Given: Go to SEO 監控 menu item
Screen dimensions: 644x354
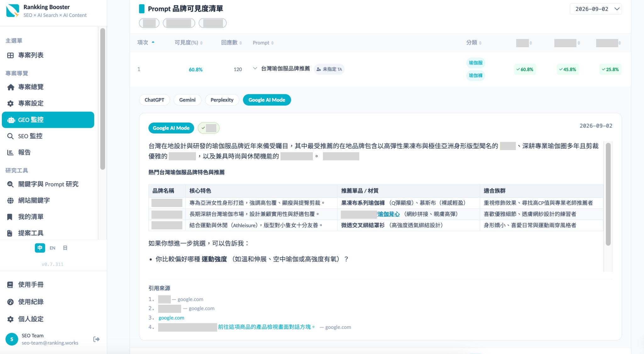Looking at the screenshot, I should point(48,136).
